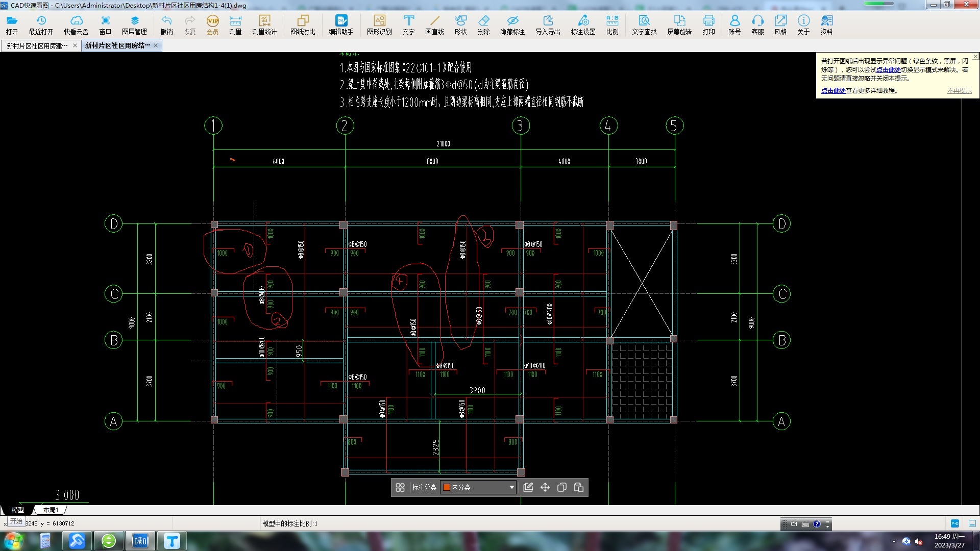Open the calculator in taskbar
This screenshot has width=980, height=551.
[x=45, y=541]
